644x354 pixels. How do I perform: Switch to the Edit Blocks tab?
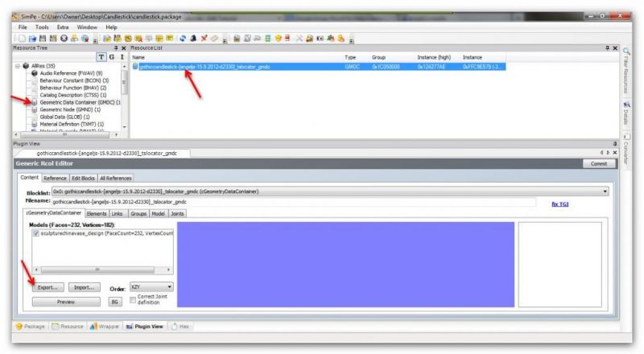click(x=83, y=178)
